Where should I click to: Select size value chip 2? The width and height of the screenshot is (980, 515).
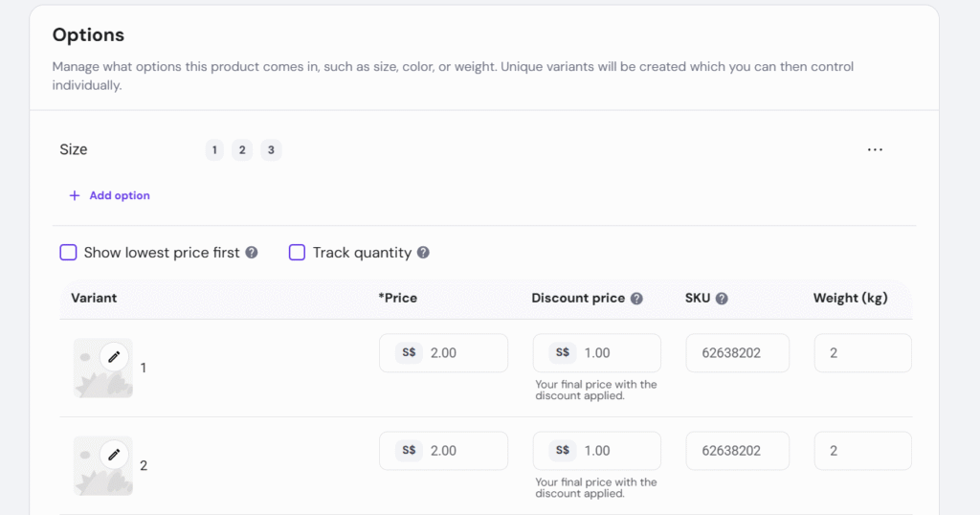click(242, 150)
